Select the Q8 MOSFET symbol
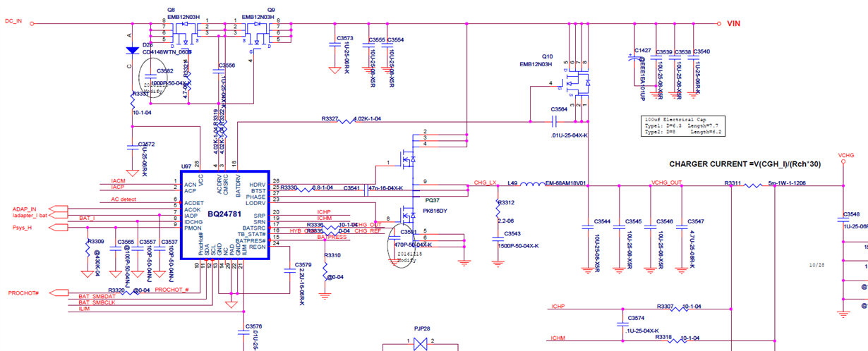868x351 pixels. (x=188, y=28)
